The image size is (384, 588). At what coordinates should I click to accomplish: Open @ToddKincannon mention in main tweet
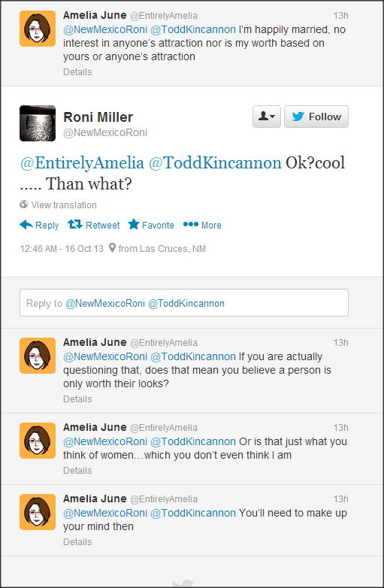pos(215,163)
